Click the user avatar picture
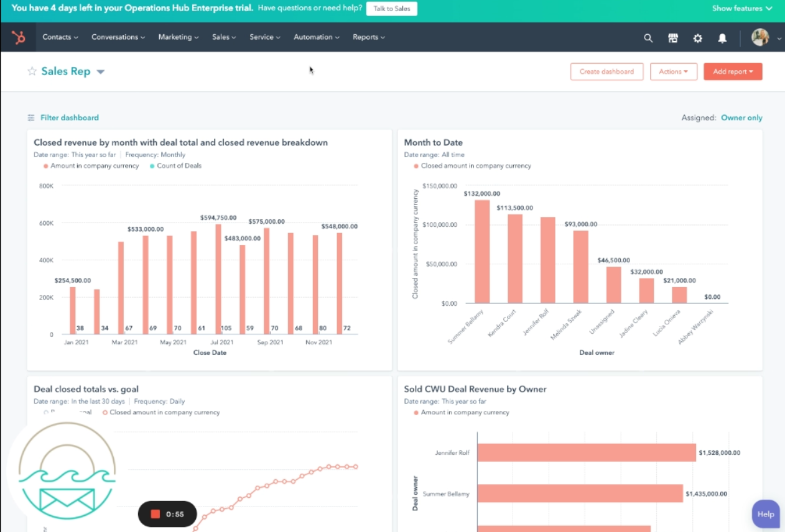The image size is (785, 532). pos(760,37)
